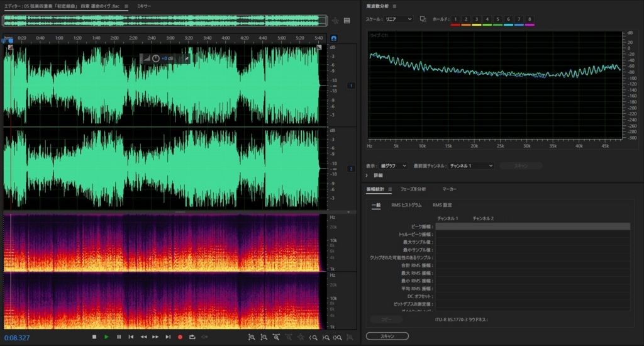The height and width of the screenshot is (346, 644).
Task: Open the スケール リニア dropdown
Action: coord(398,19)
